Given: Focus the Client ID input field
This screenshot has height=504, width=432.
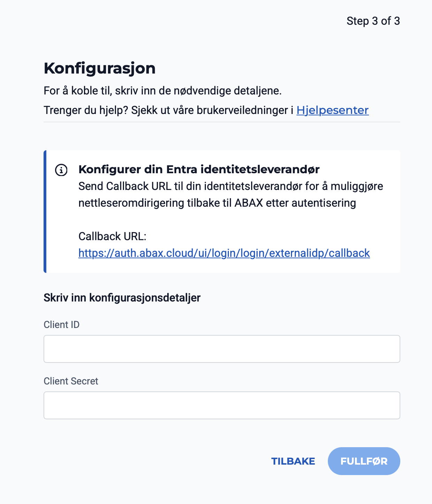Looking at the screenshot, I should [x=222, y=349].
